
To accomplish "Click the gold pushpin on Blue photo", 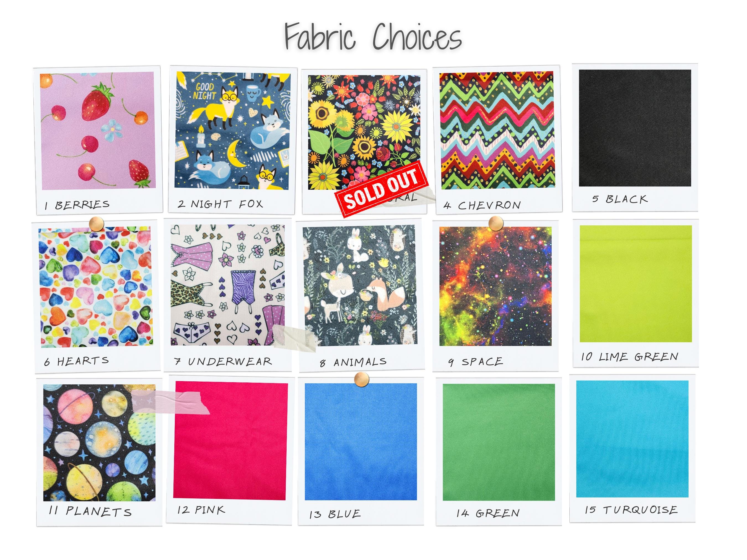I will coord(362,379).
